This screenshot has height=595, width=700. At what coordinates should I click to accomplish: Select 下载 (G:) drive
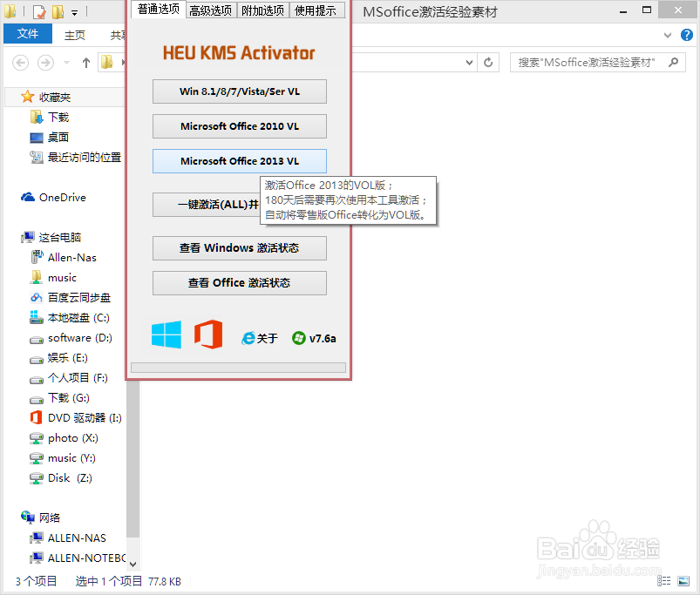tap(68, 397)
